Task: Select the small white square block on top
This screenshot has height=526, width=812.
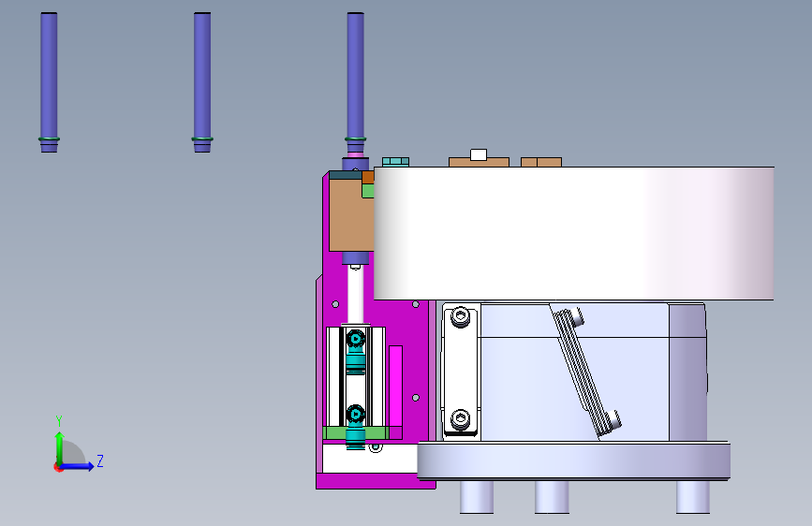Action: [478, 154]
